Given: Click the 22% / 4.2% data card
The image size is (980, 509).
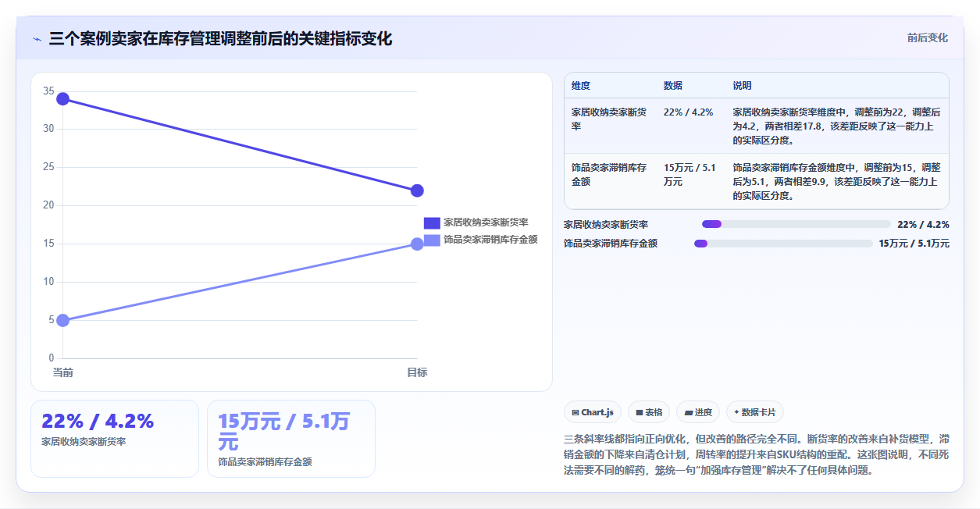Looking at the screenshot, I should 115,439.
